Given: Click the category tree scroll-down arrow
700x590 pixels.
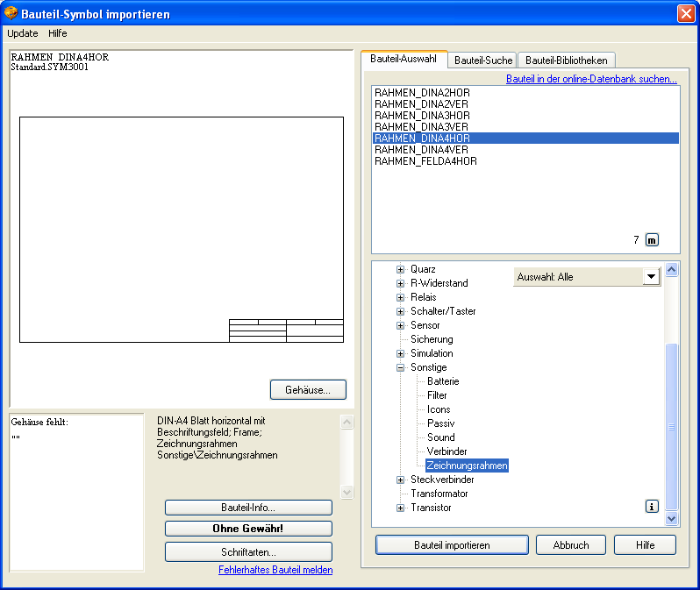Looking at the screenshot, I should coord(672,518).
